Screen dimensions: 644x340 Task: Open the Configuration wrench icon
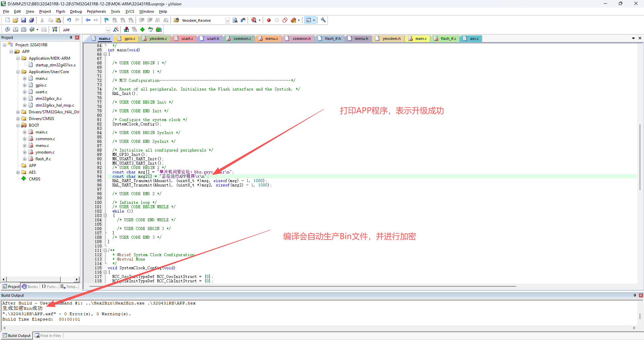[x=323, y=20]
